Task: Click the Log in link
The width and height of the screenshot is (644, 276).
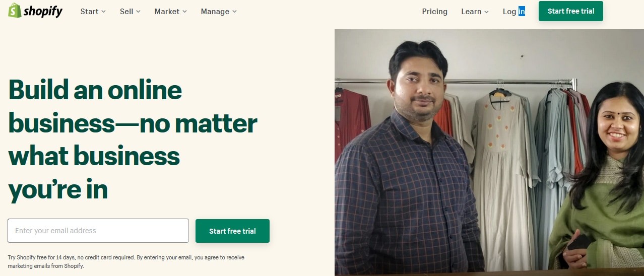Action: pos(514,11)
